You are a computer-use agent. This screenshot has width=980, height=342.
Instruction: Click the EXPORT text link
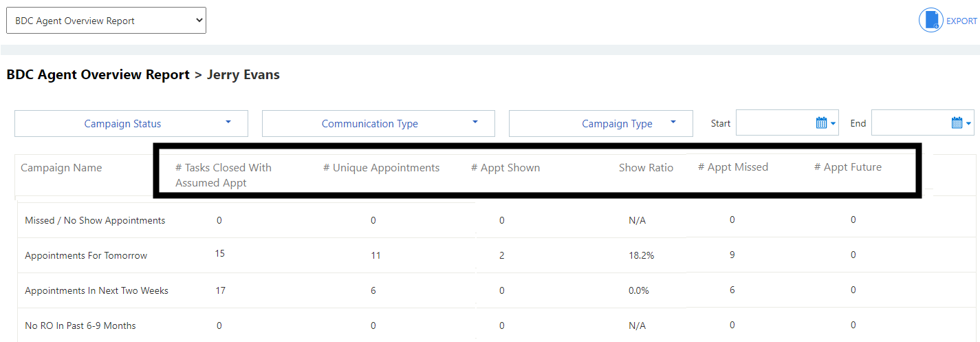(x=961, y=21)
